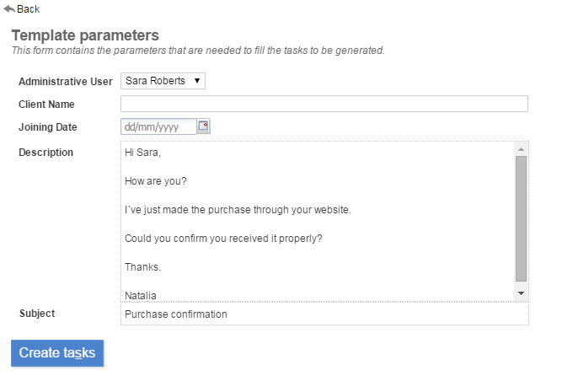This screenshot has height=392, width=573.
Task: Click into the Subject field
Action: tap(324, 314)
